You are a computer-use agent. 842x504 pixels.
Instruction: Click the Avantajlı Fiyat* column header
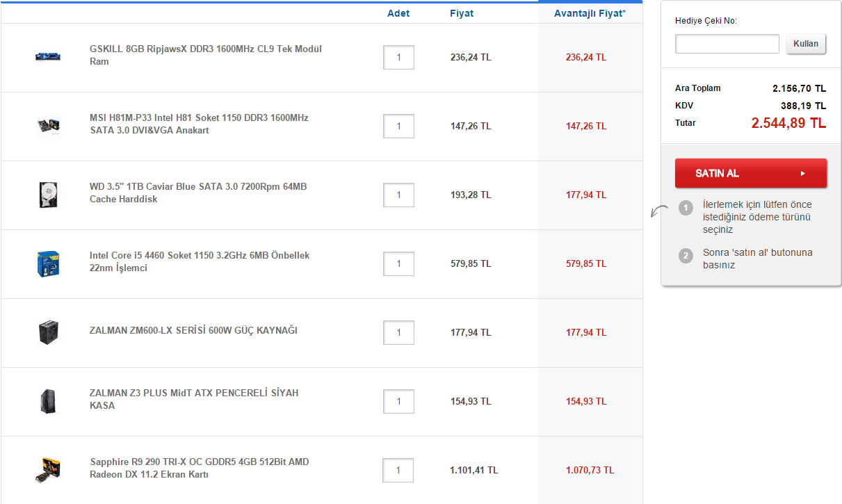[590, 13]
